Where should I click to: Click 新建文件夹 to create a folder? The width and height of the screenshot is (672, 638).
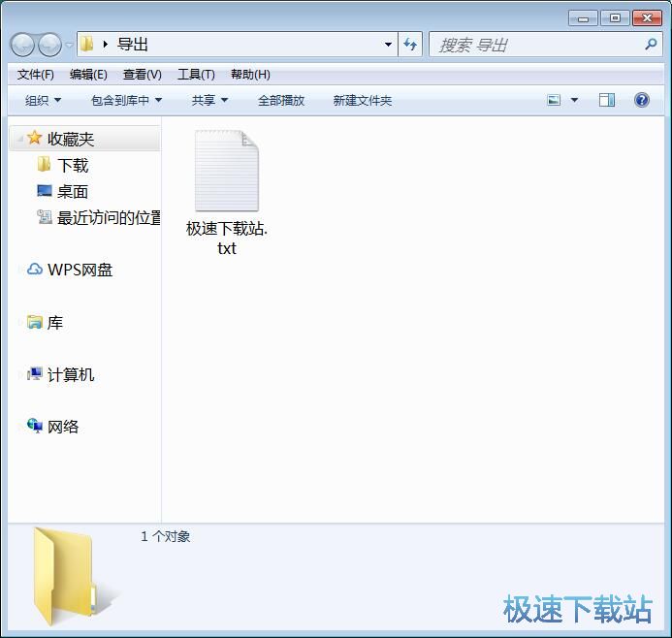(363, 100)
